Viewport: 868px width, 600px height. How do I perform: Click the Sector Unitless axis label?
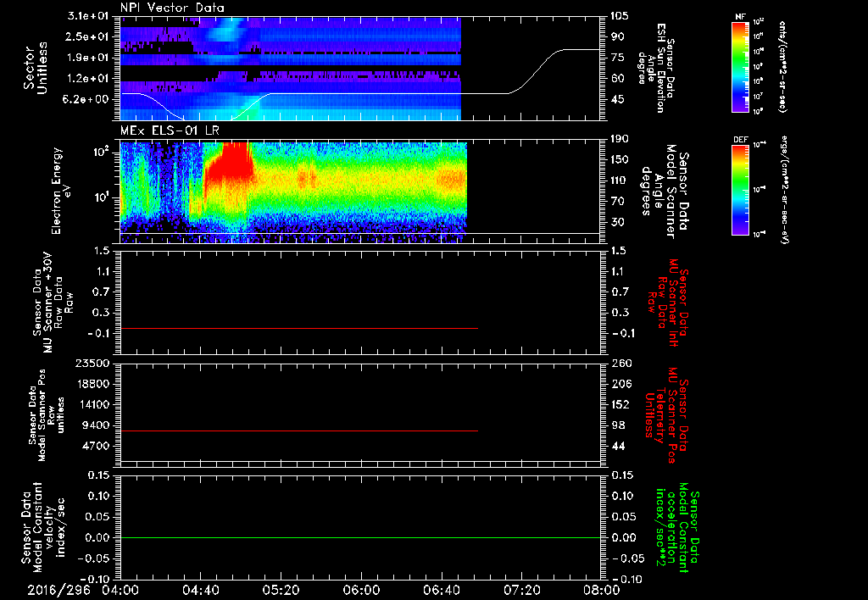(36, 68)
